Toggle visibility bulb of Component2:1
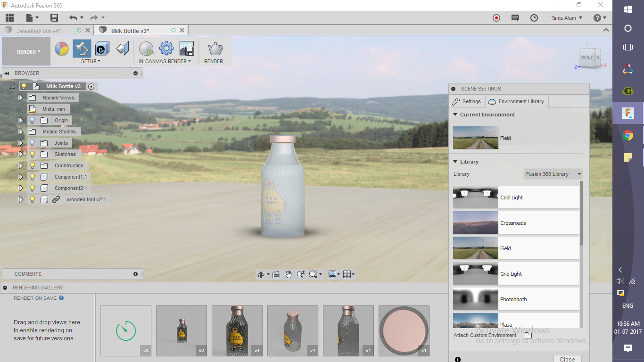 33,188
